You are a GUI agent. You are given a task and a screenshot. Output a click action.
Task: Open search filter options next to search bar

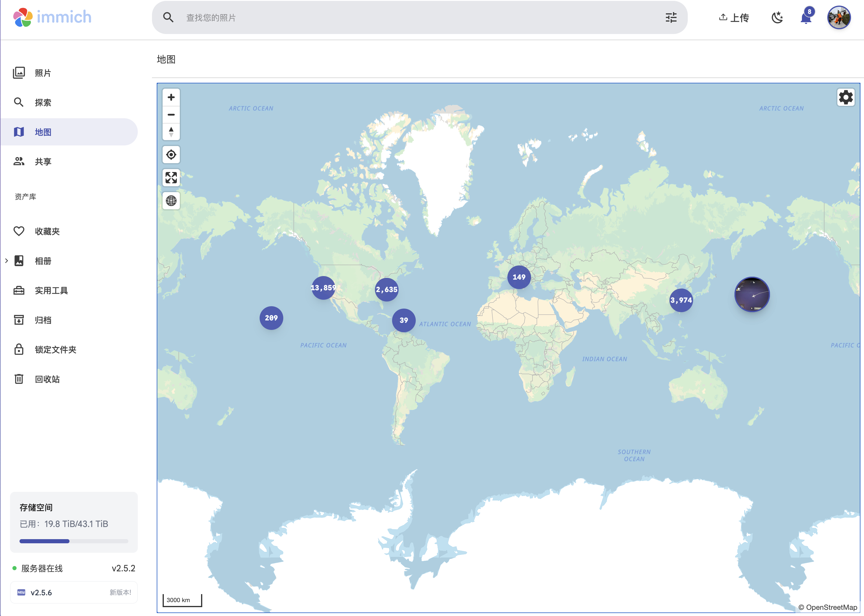pos(671,17)
